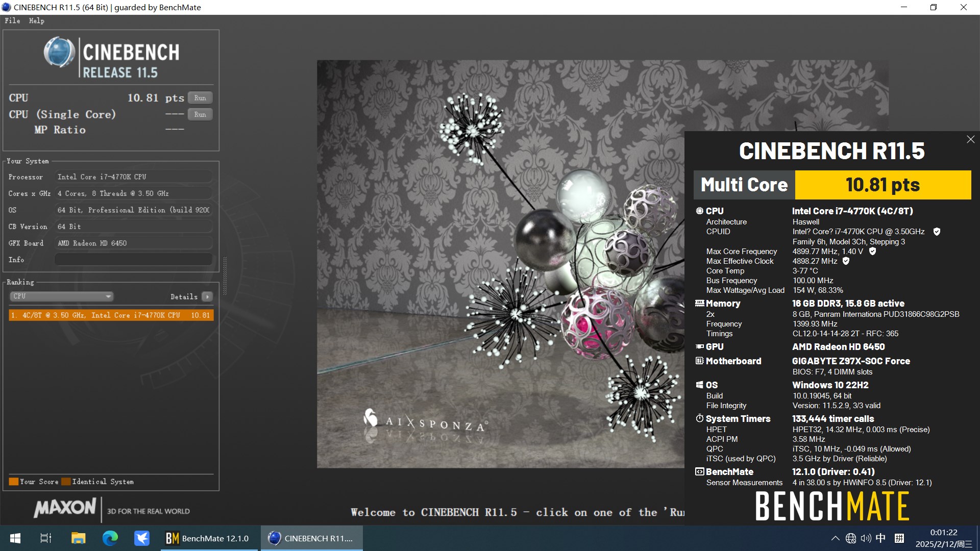Click the Info input field

[x=133, y=260]
